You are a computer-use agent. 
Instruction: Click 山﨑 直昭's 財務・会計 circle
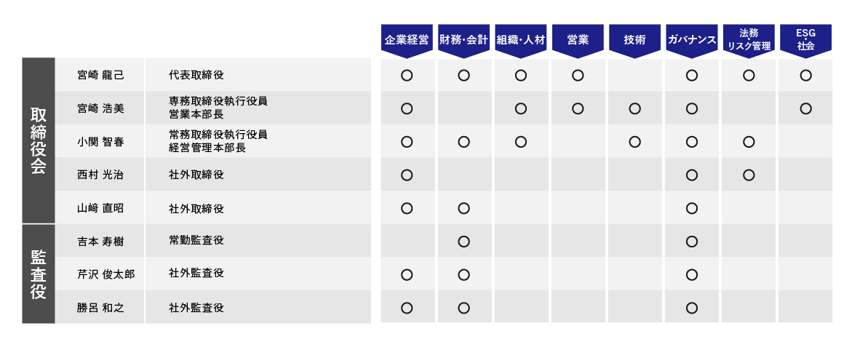[463, 208]
